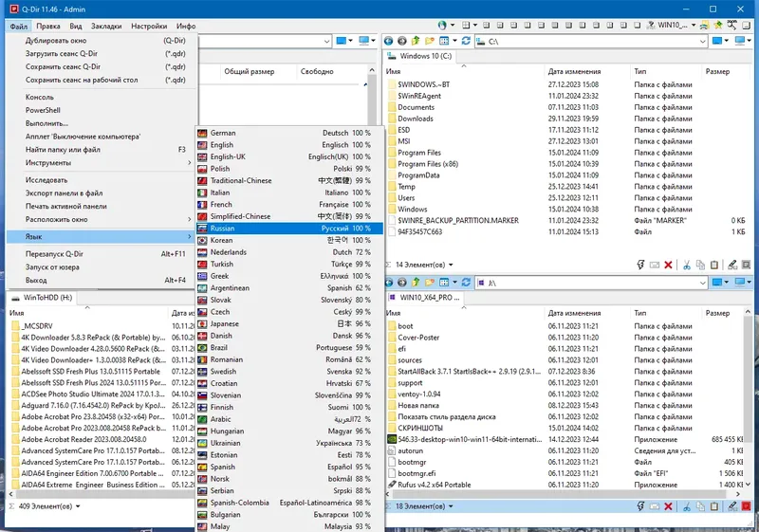Click paste clipboard icon in C:\ pane status bar
This screenshot has height=532, width=759.
pyautogui.click(x=714, y=265)
